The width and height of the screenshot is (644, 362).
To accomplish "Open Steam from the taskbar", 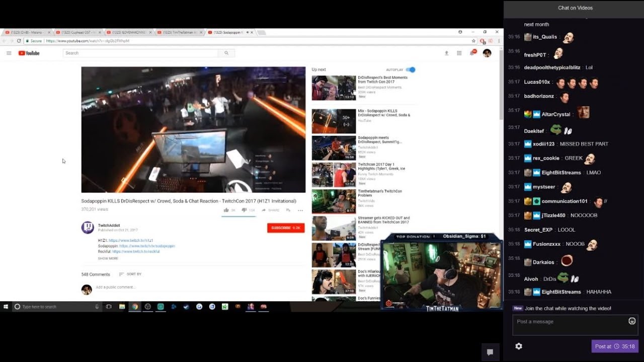I will click(186, 306).
